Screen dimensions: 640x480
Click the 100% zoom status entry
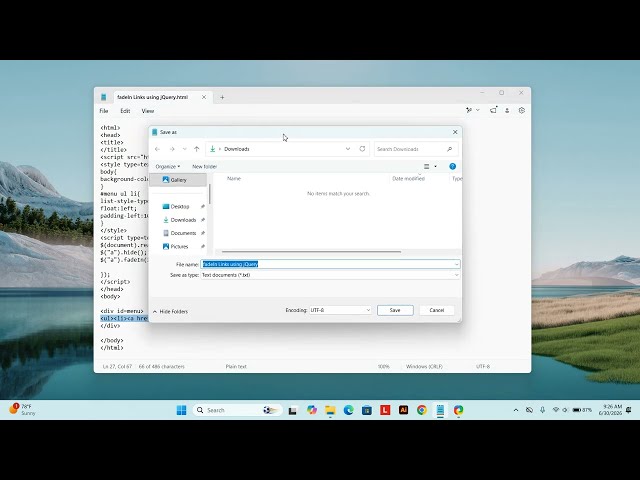tap(384, 367)
